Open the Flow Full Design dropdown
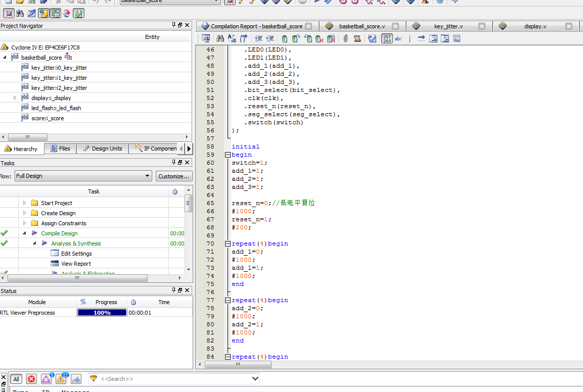Image resolution: width=583 pixels, height=392 pixels. coord(83,176)
